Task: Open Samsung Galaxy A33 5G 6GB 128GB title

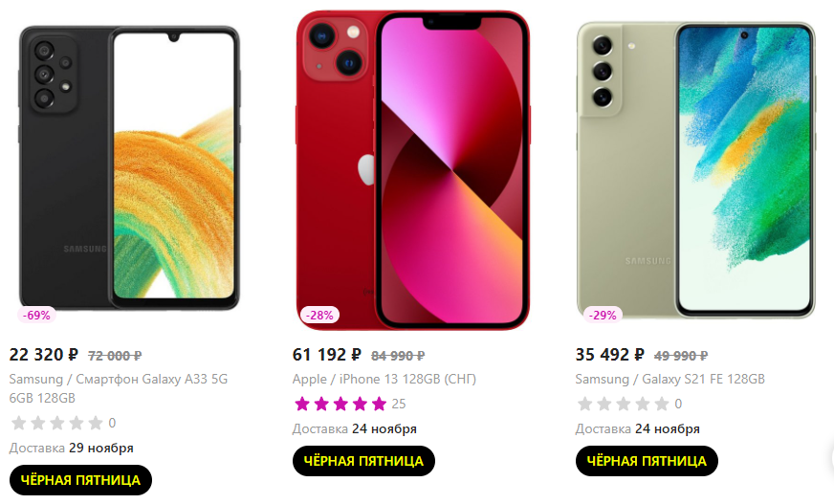Action: 118,388
